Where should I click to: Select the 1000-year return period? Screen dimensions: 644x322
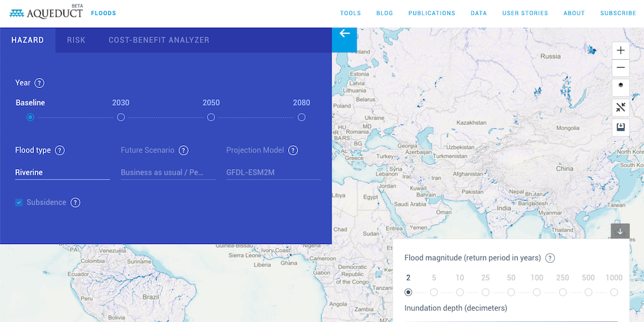click(x=614, y=292)
